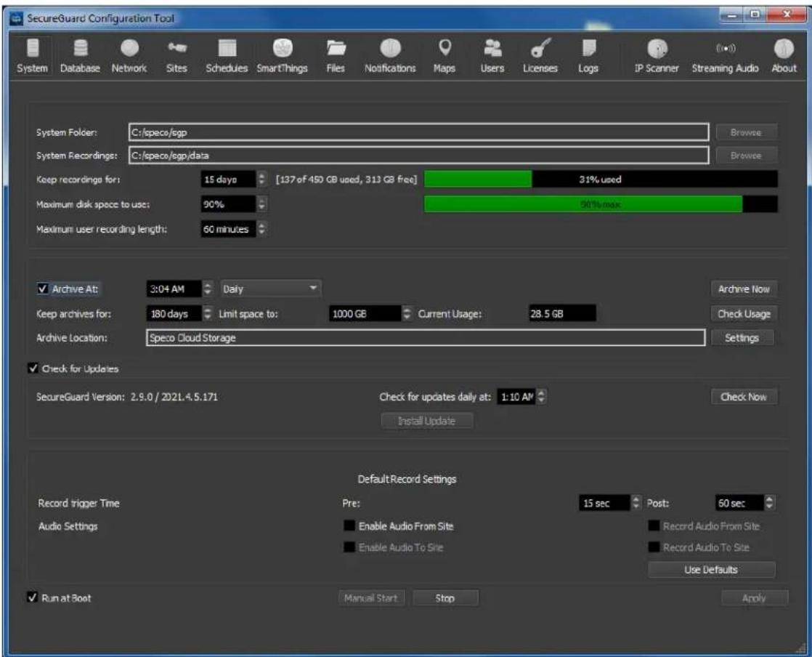
Task: Click the Check Usage button
Action: coord(744,313)
